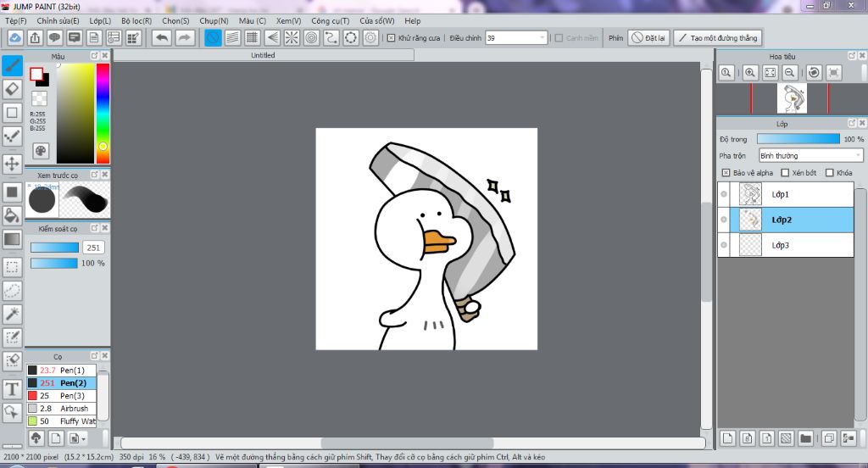Enable the radial snap guide
This screenshot has width=868, height=468.
tap(292, 37)
